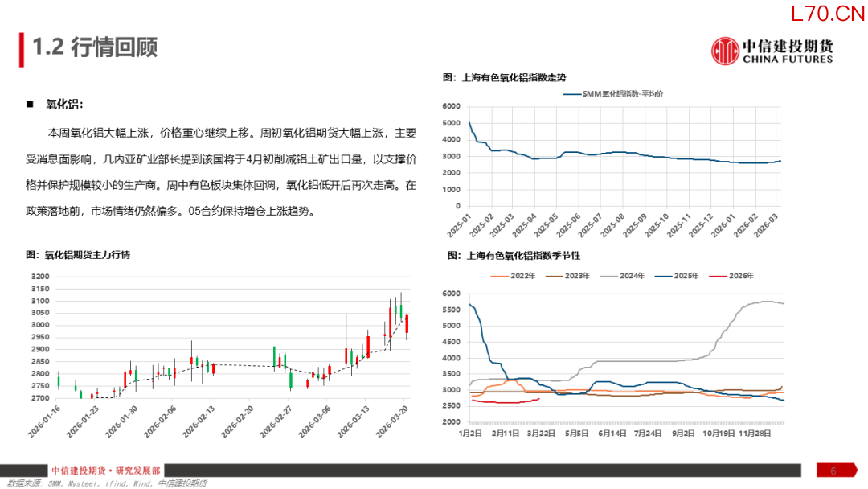The width and height of the screenshot is (868, 489).
Task: Click the red vertical bar beside the 1.2 title
Action: tap(21, 48)
